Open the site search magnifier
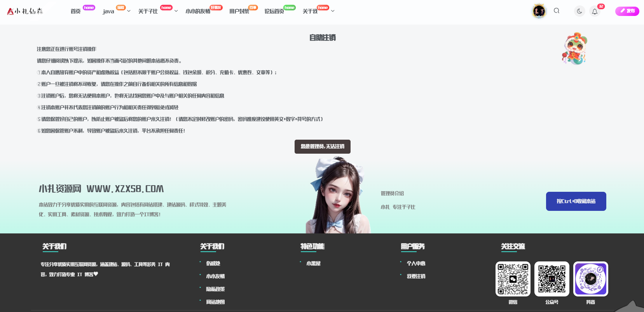Image resolution: width=644 pixels, height=312 pixels. [x=557, y=11]
